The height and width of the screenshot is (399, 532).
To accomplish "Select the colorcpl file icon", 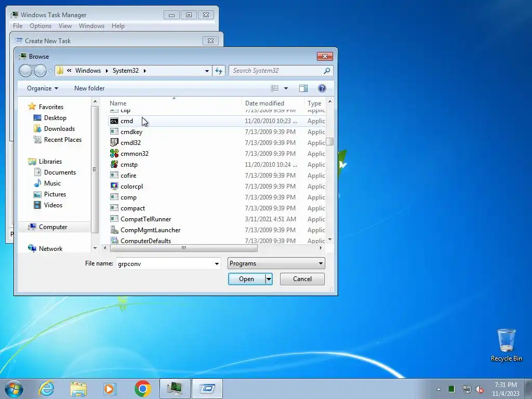I will 114,187.
